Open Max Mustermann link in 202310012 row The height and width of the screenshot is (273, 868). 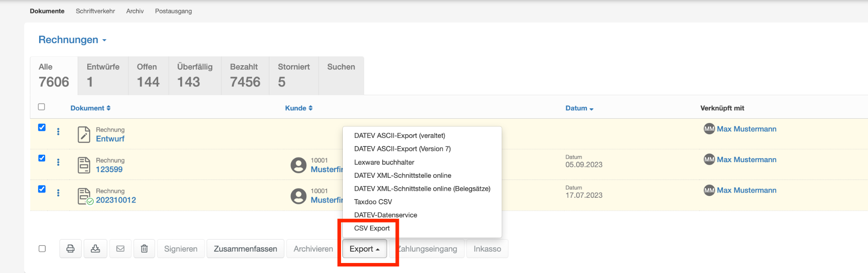pyautogui.click(x=746, y=190)
